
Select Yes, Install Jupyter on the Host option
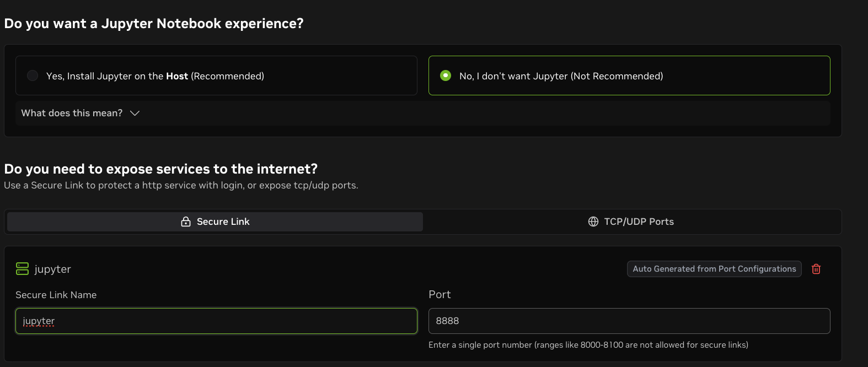[216, 75]
